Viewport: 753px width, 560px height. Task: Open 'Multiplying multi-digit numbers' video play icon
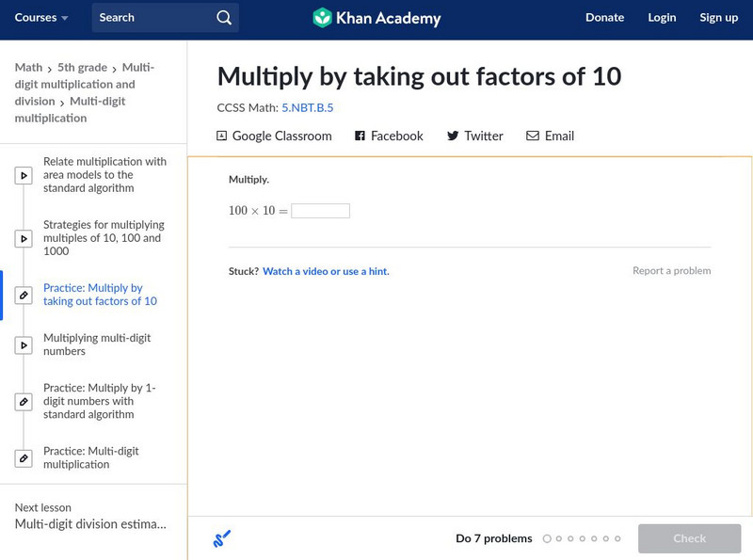tap(24, 345)
